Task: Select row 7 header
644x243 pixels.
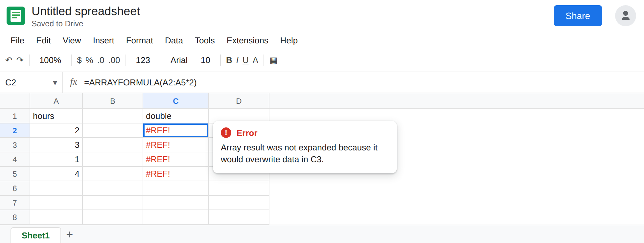Action: point(15,203)
